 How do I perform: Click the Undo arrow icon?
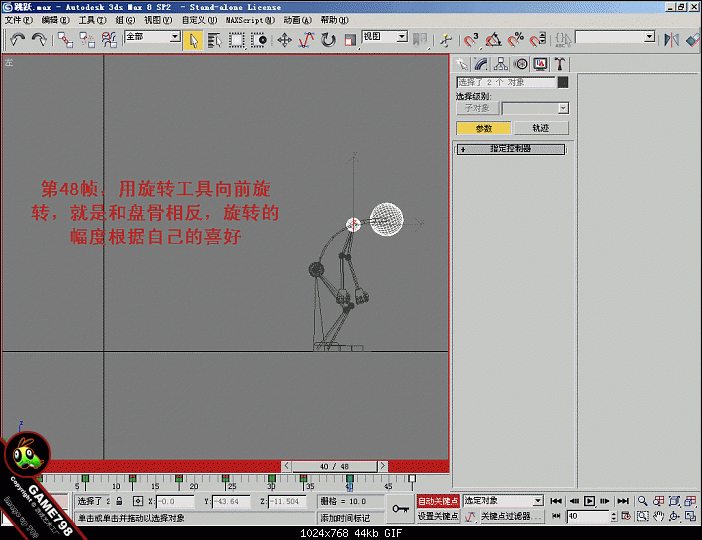pos(18,40)
